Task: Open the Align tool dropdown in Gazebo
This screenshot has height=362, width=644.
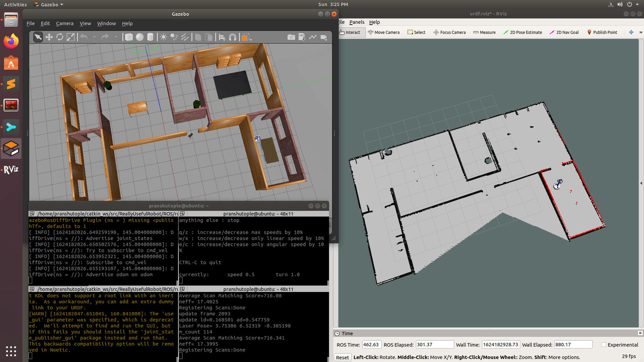Action: click(x=222, y=37)
